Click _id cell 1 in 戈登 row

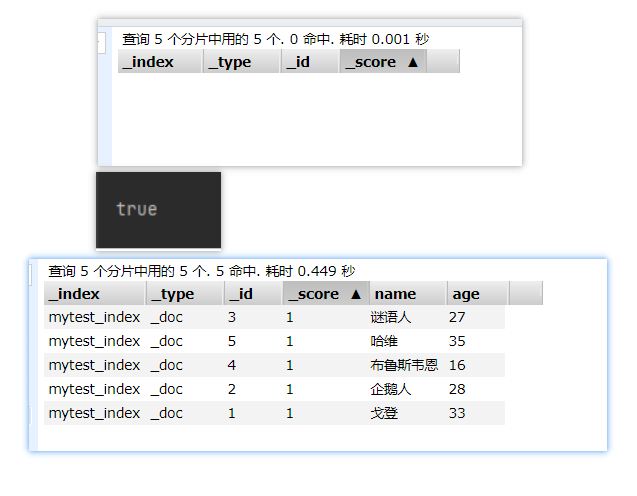[x=232, y=413]
